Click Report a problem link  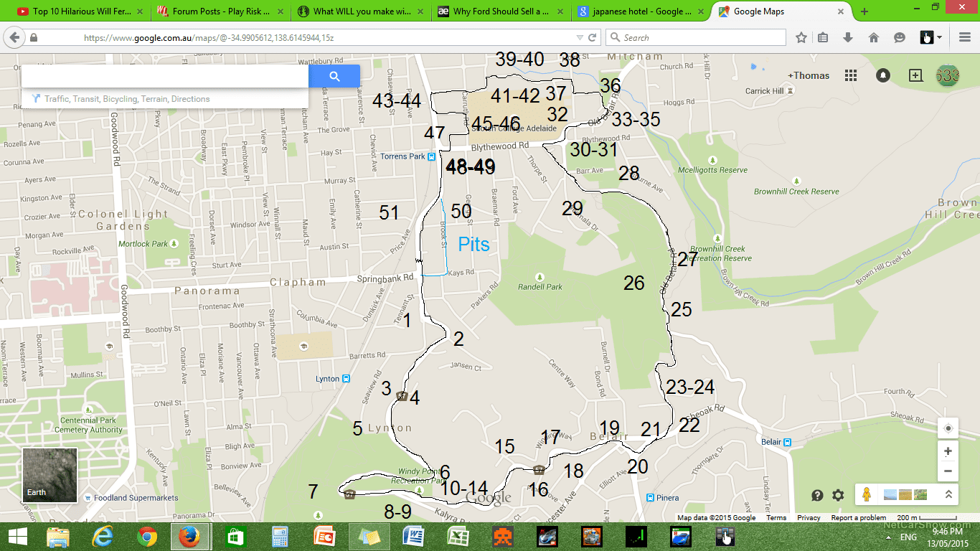[x=859, y=517]
